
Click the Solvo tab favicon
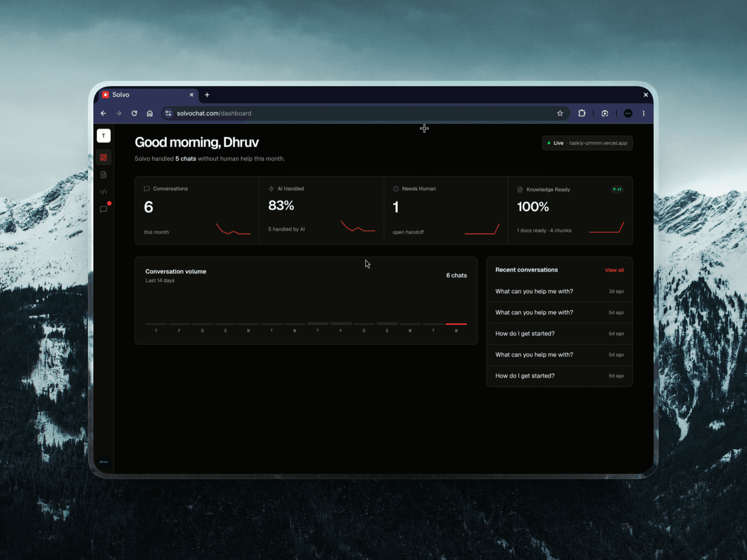[x=106, y=95]
